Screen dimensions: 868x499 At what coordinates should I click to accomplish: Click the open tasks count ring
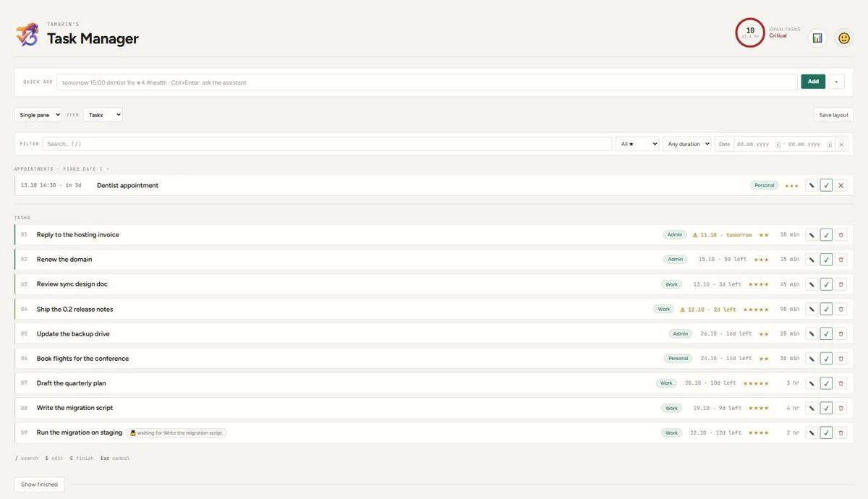[750, 33]
